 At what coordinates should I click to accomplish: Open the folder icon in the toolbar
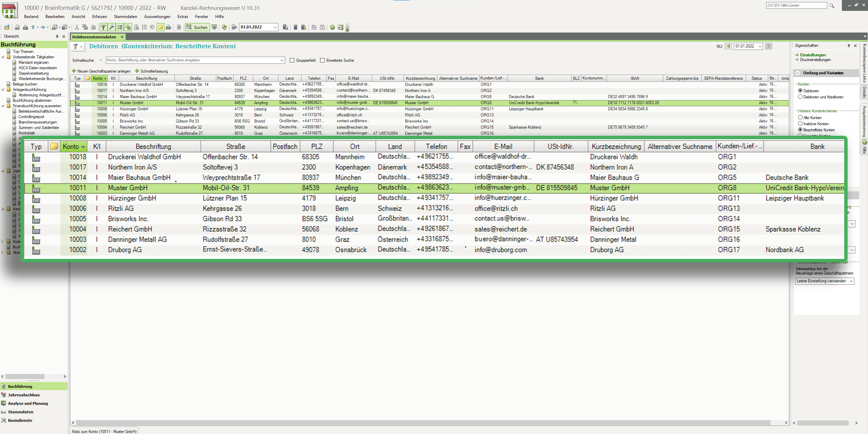[7, 27]
